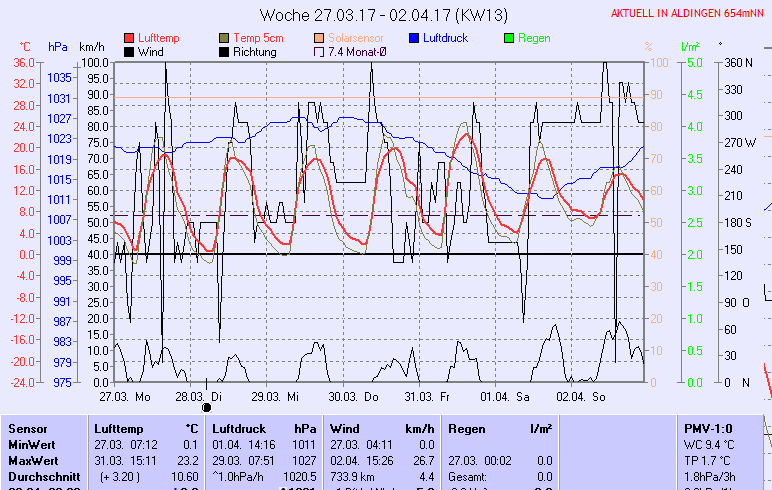Image resolution: width=772 pixels, height=490 pixels.
Task: Click the black Richtung legend square
Action: tap(224, 52)
